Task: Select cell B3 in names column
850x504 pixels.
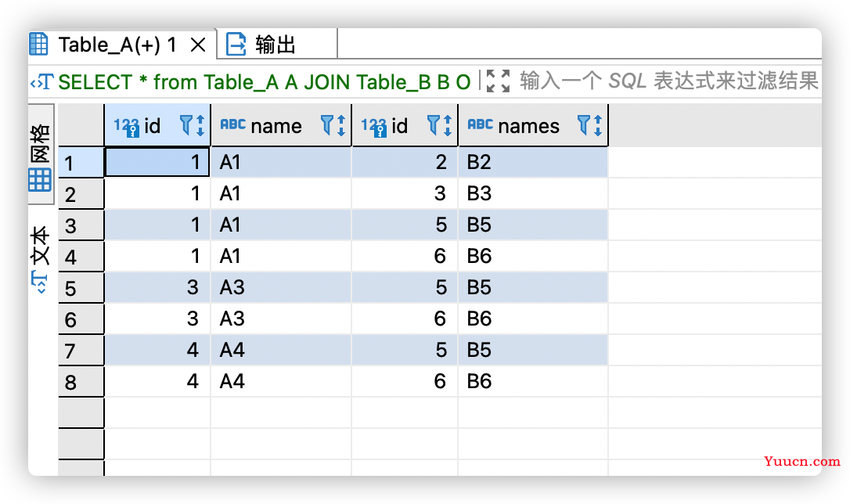Action: coord(533,193)
